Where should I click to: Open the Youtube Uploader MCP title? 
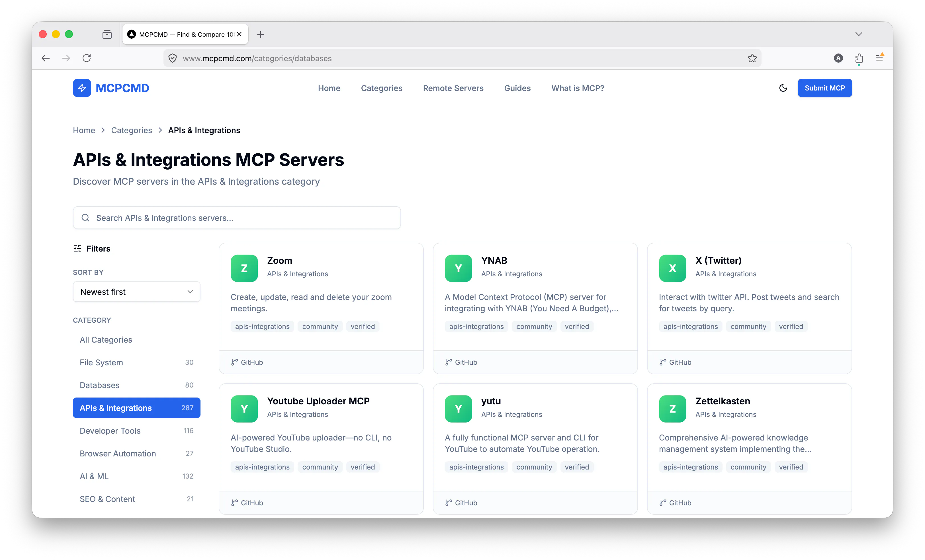[x=318, y=401]
